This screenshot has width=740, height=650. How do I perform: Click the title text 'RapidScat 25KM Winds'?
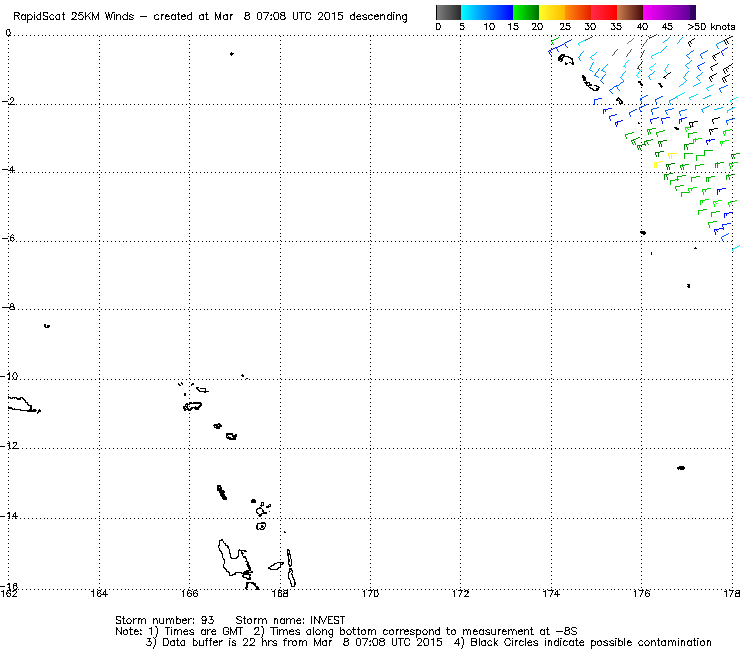click(74, 17)
